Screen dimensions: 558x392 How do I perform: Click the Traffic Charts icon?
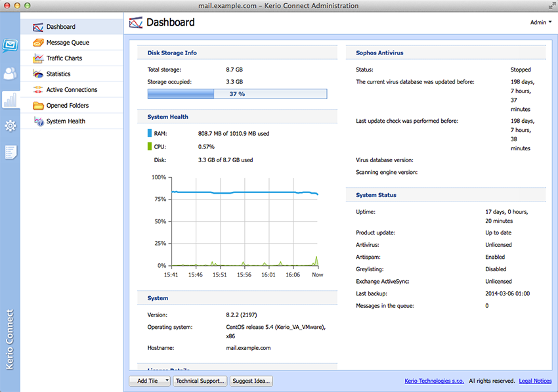(x=37, y=58)
